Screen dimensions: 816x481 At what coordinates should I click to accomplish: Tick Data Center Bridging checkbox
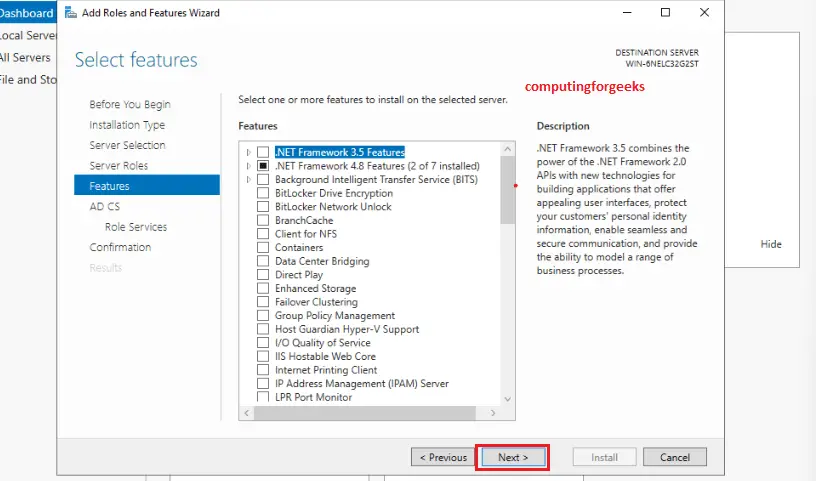263,261
